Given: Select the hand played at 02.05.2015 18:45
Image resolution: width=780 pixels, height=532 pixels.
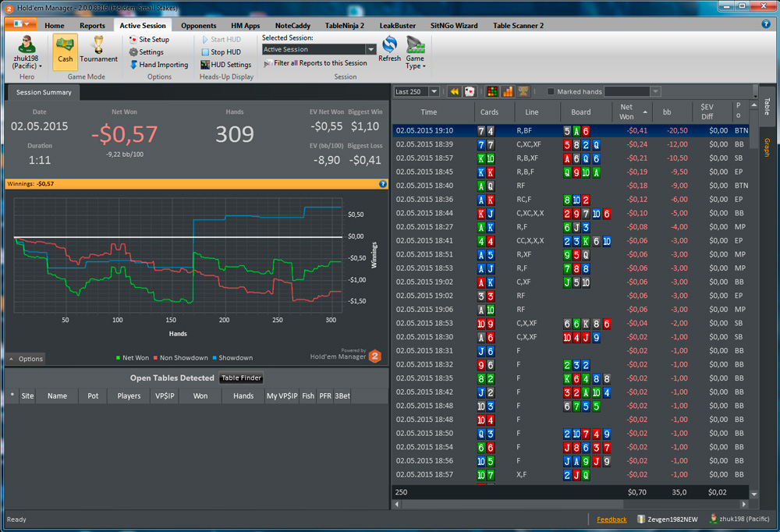Looking at the screenshot, I should coord(571,172).
